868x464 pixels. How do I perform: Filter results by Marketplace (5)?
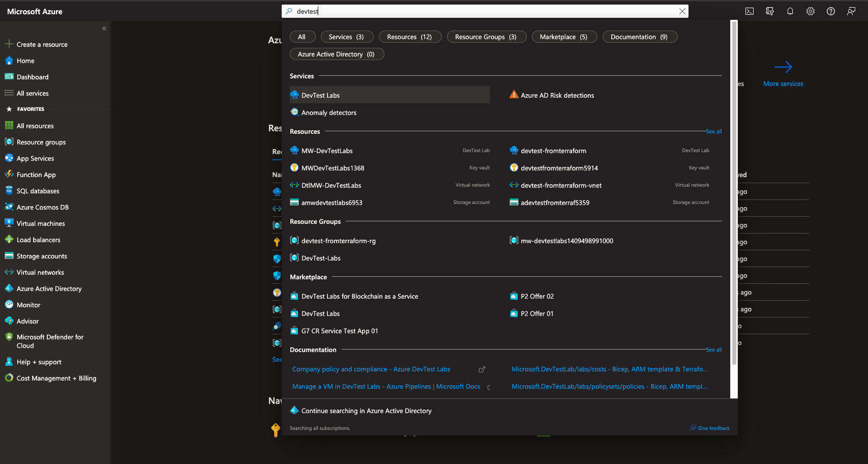pyautogui.click(x=564, y=37)
